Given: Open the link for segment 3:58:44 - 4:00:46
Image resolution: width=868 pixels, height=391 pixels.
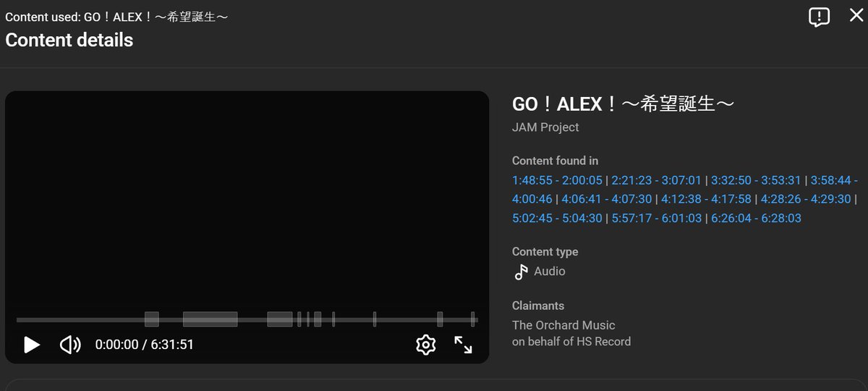Looking at the screenshot, I should tap(834, 180).
